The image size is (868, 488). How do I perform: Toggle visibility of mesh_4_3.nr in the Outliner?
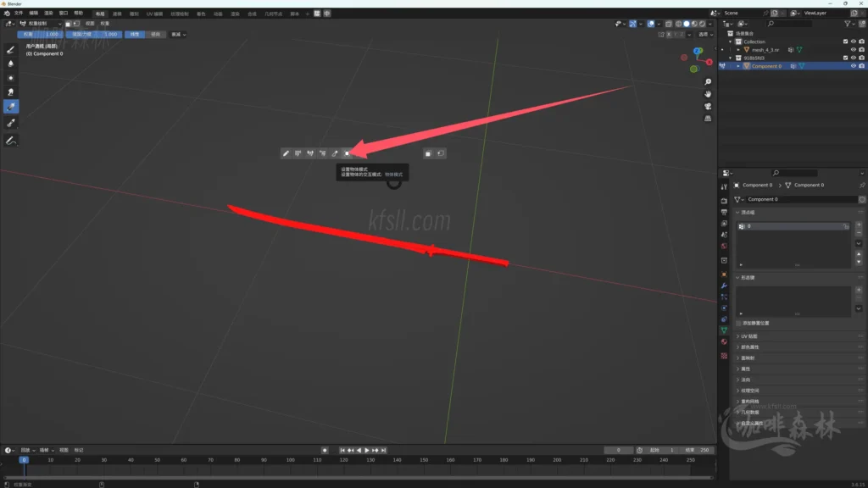[x=854, y=50]
